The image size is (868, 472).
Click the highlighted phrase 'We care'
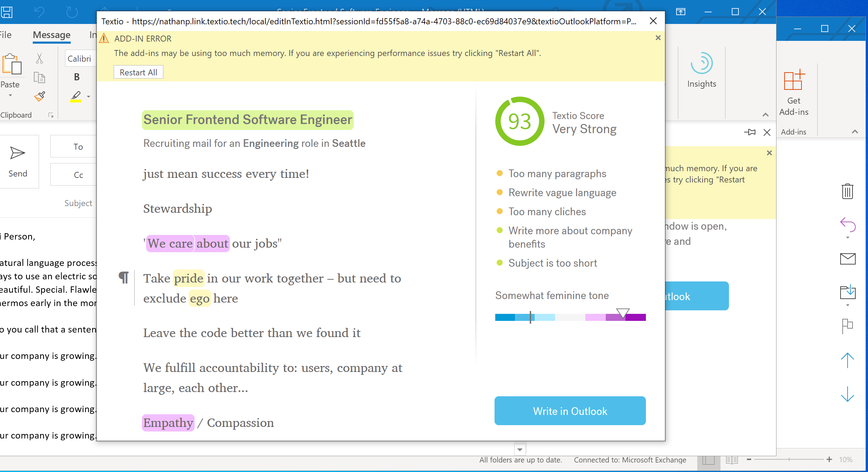click(x=170, y=243)
